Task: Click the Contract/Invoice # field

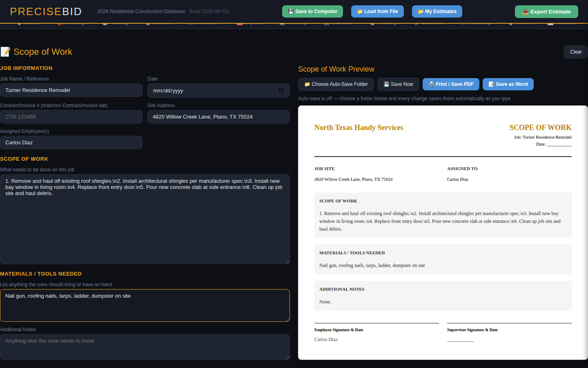Action: click(x=71, y=117)
